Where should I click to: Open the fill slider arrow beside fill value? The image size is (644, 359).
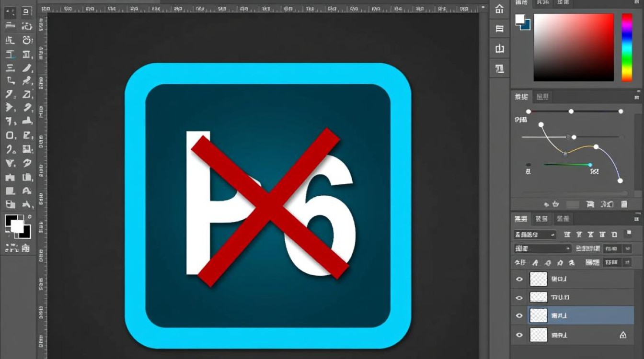pos(626,262)
